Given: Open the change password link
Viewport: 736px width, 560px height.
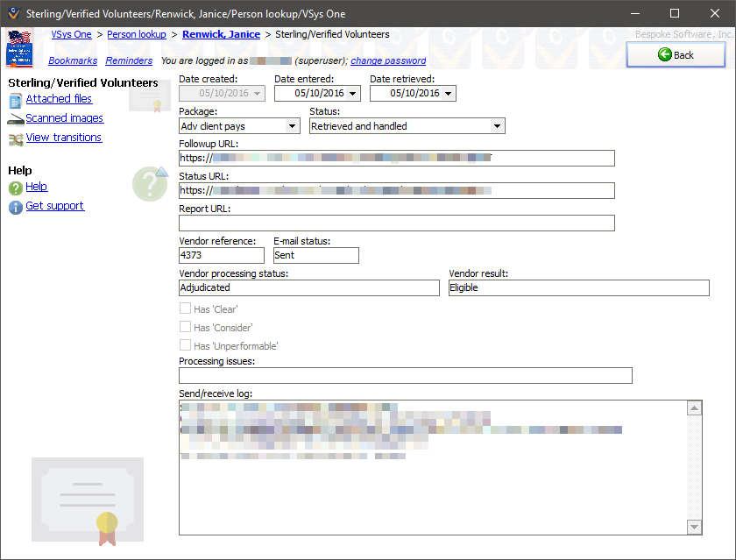Looking at the screenshot, I should coord(388,61).
